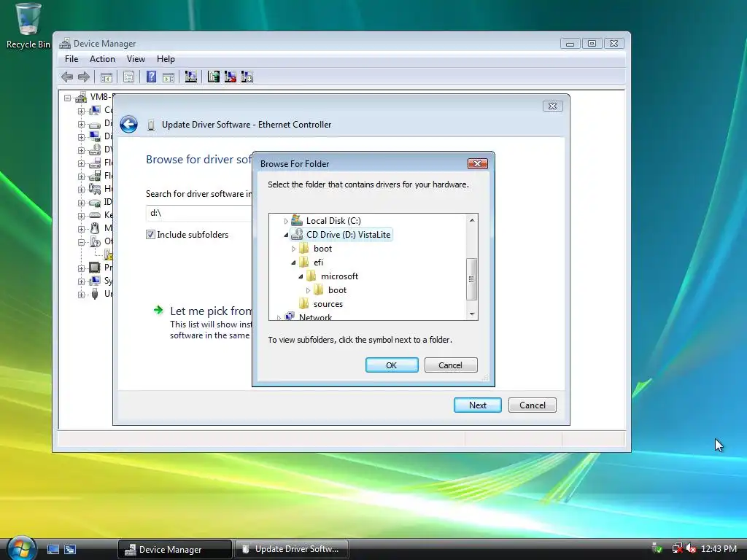Expand the Network node in folder tree
The width and height of the screenshot is (747, 560).
(x=279, y=317)
